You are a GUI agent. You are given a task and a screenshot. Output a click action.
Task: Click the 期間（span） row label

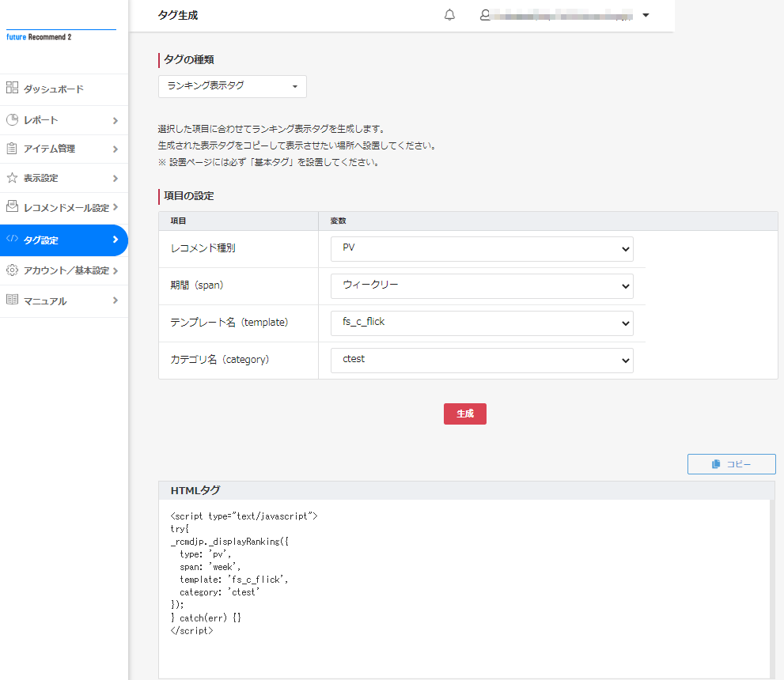[x=197, y=285]
